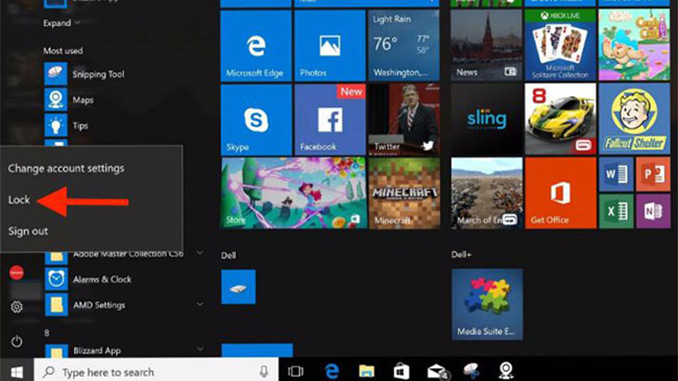Open the Word tile
The image size is (678, 381).
click(616, 174)
